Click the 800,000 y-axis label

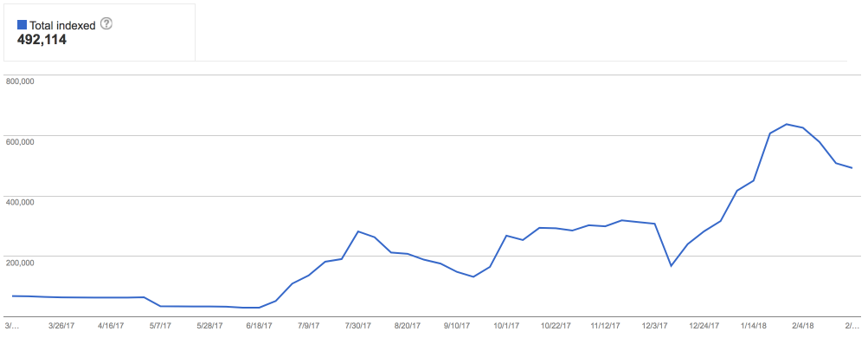tap(20, 81)
